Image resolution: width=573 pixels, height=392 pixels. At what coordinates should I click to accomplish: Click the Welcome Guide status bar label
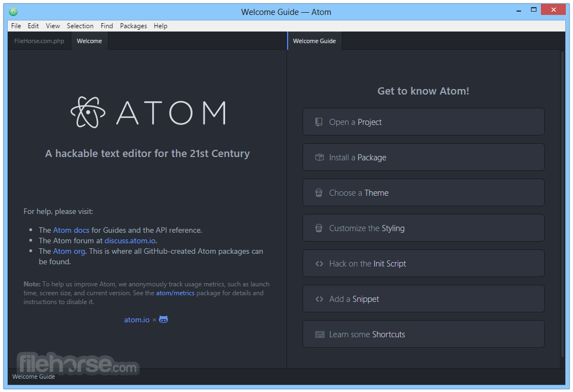click(34, 377)
